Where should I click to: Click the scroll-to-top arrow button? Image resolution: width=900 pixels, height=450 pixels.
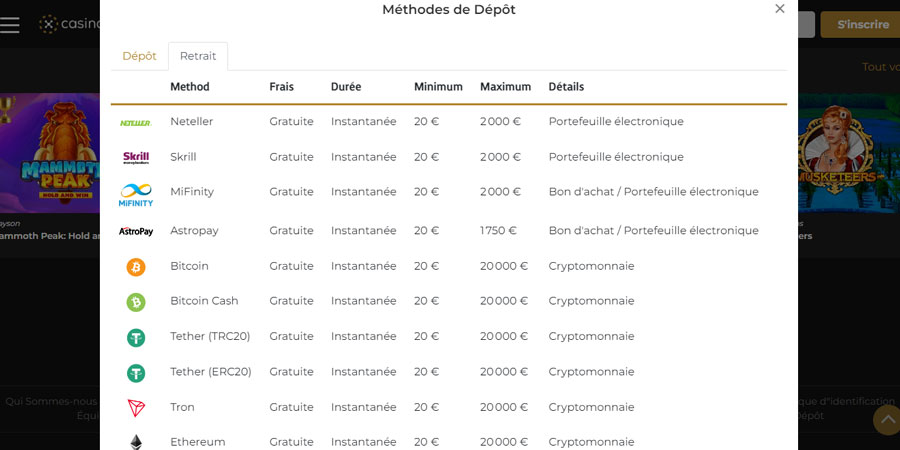(x=887, y=420)
